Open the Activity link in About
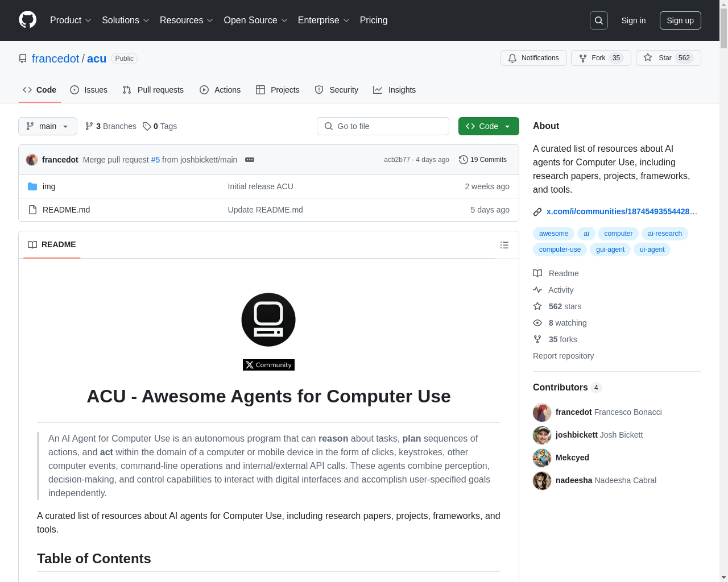 (553, 290)
